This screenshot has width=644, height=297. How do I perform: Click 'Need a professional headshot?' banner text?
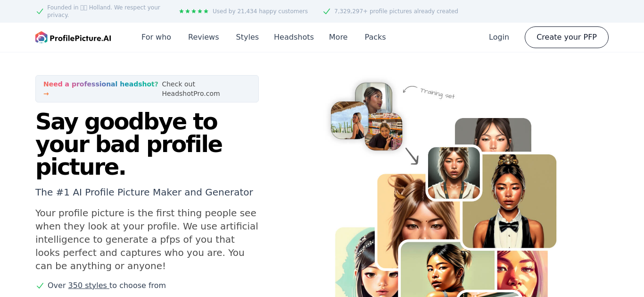click(101, 84)
